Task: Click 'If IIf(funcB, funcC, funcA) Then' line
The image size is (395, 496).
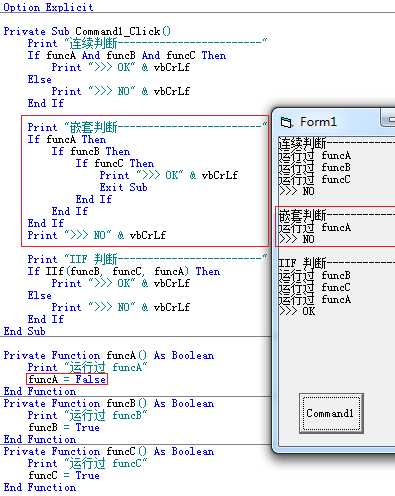Action: [124, 271]
